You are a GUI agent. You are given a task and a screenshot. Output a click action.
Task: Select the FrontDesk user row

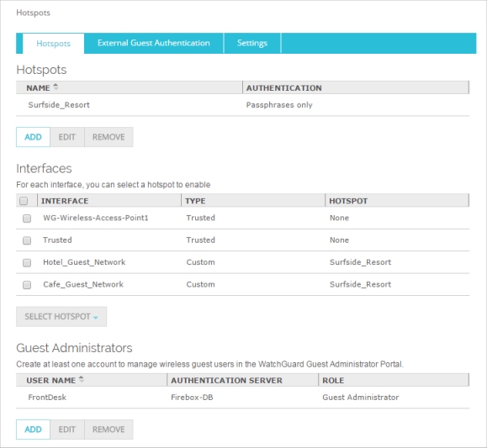(242, 398)
